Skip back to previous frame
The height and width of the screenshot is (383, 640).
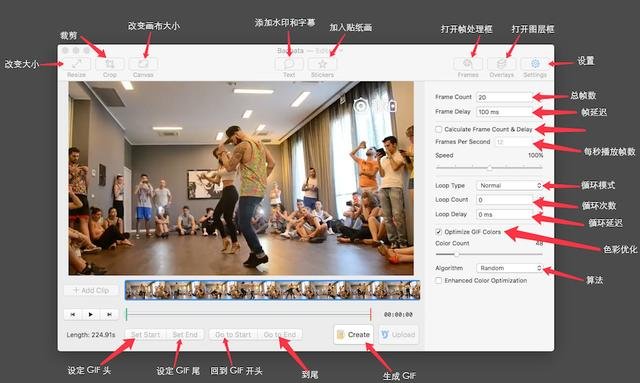(73, 314)
